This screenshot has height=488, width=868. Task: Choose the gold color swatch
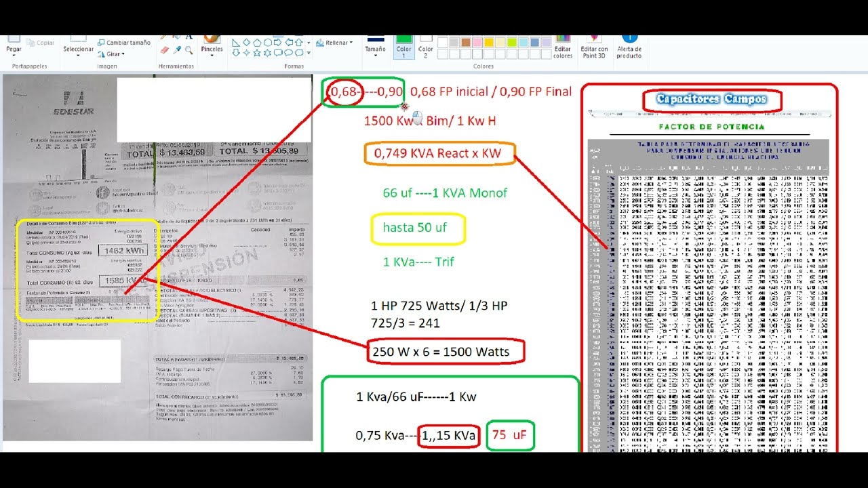(x=489, y=43)
